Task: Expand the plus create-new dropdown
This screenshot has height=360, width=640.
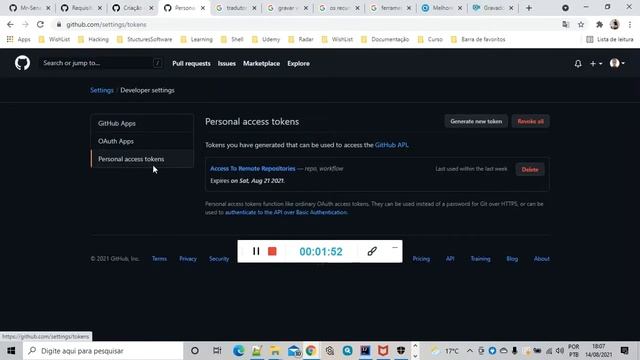Action: (596, 64)
